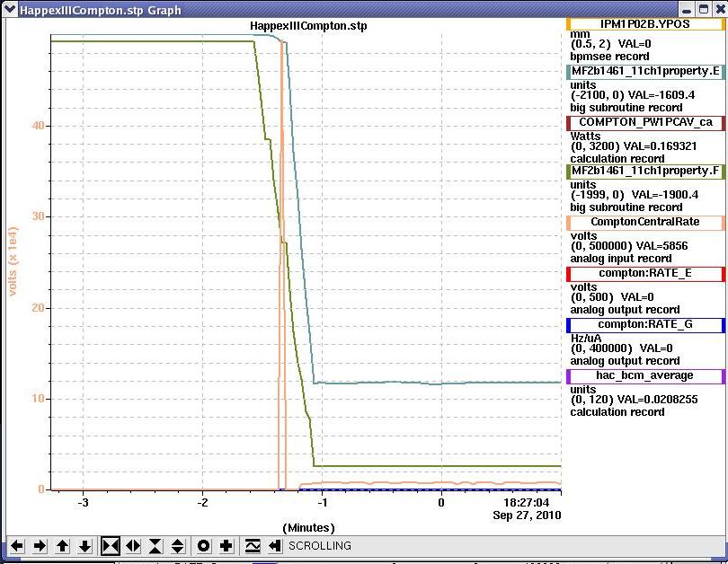This screenshot has height=564, width=728.
Task: Click vertical expand up-down triangles icon
Action: pyautogui.click(x=178, y=546)
